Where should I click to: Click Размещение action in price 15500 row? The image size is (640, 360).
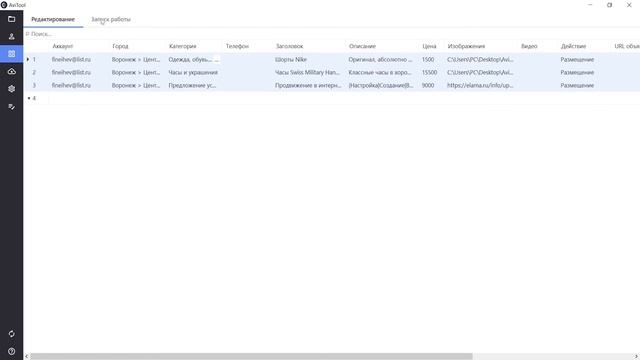(577, 72)
